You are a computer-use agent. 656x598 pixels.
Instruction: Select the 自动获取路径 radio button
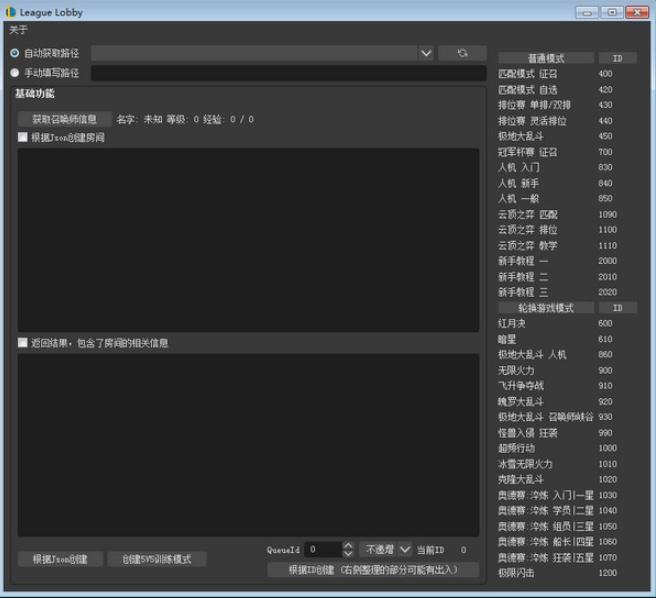15,53
